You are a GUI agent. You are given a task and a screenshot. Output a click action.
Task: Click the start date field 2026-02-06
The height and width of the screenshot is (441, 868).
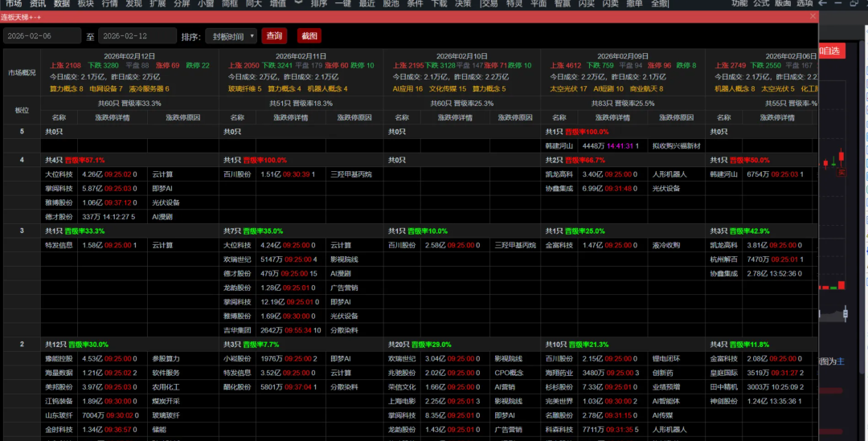coord(42,36)
